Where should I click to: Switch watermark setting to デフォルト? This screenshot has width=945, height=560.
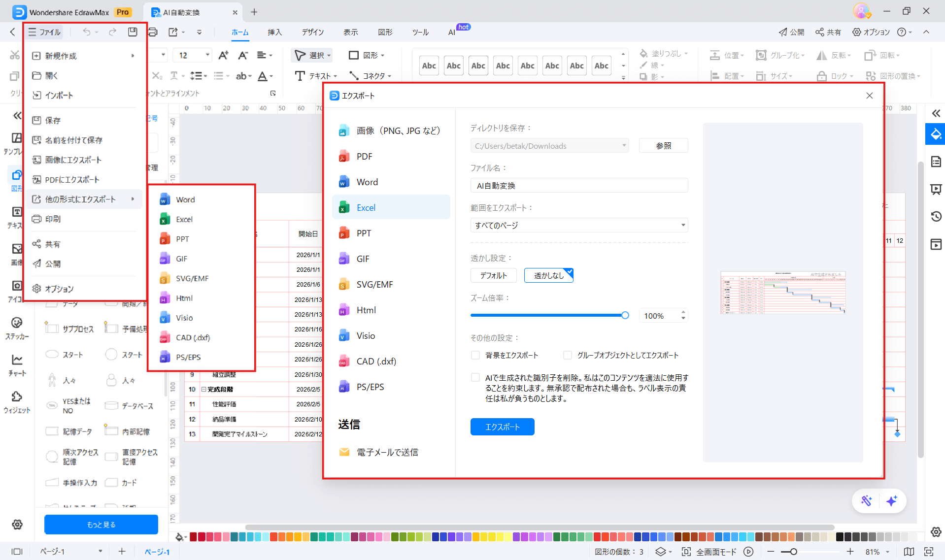(x=493, y=275)
